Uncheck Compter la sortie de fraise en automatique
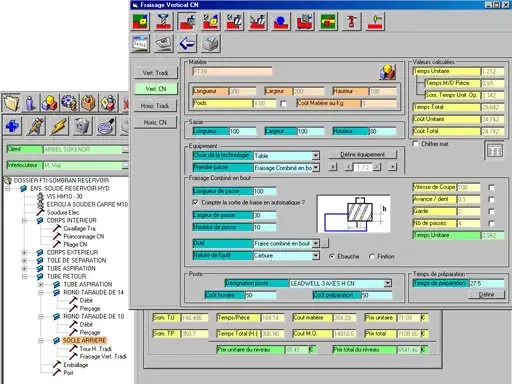The image size is (512, 384). pos(196,202)
